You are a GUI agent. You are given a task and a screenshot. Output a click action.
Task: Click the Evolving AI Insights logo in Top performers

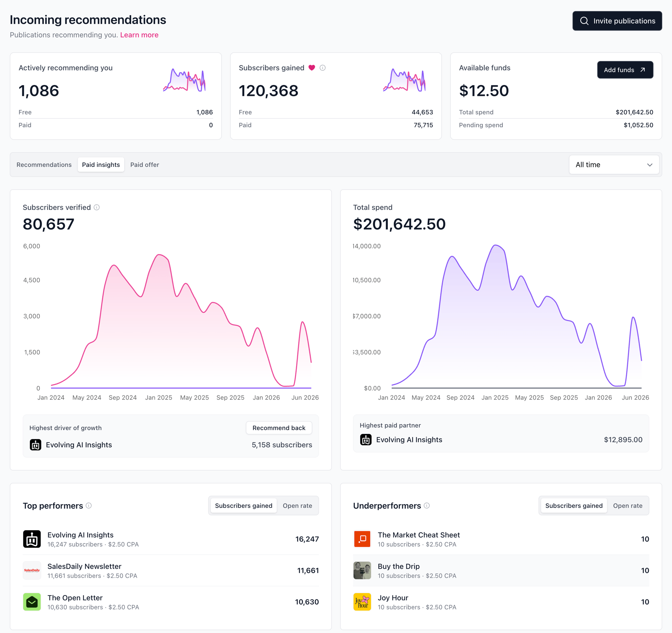pos(32,539)
